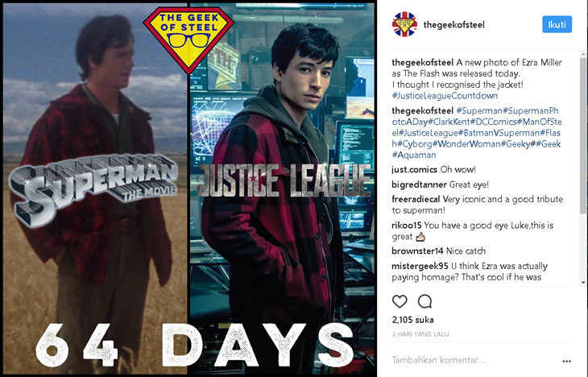Click the Tambahkan komentar input field

coord(474,360)
